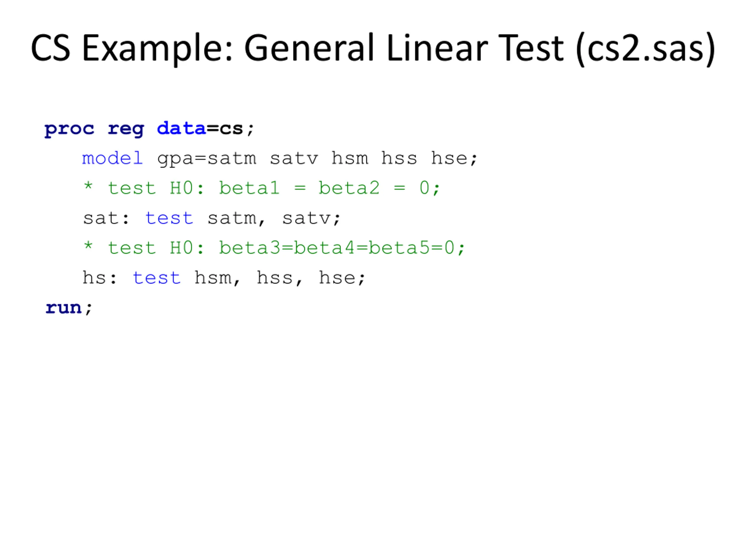Click the blue 'model' keyword
This screenshot has height=560, width=747.
coord(112,158)
